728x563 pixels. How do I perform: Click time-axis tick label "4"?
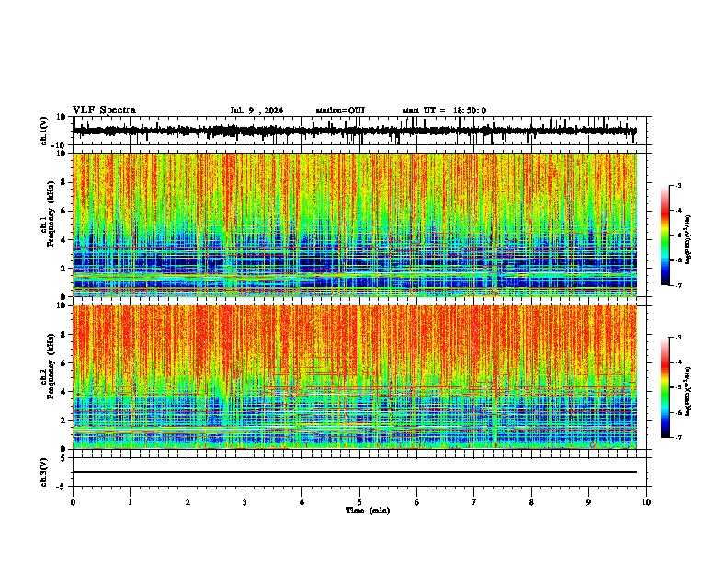pos(302,502)
